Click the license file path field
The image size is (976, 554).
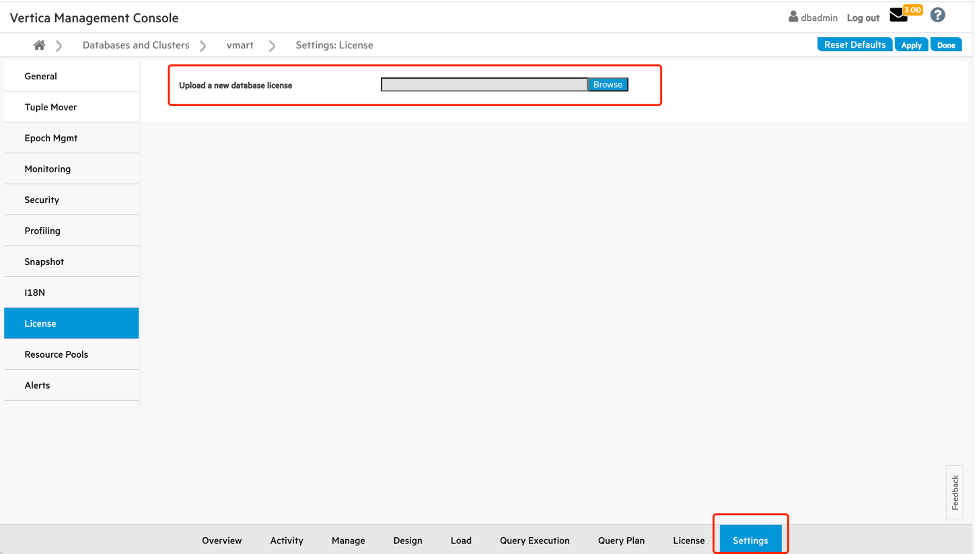click(484, 85)
